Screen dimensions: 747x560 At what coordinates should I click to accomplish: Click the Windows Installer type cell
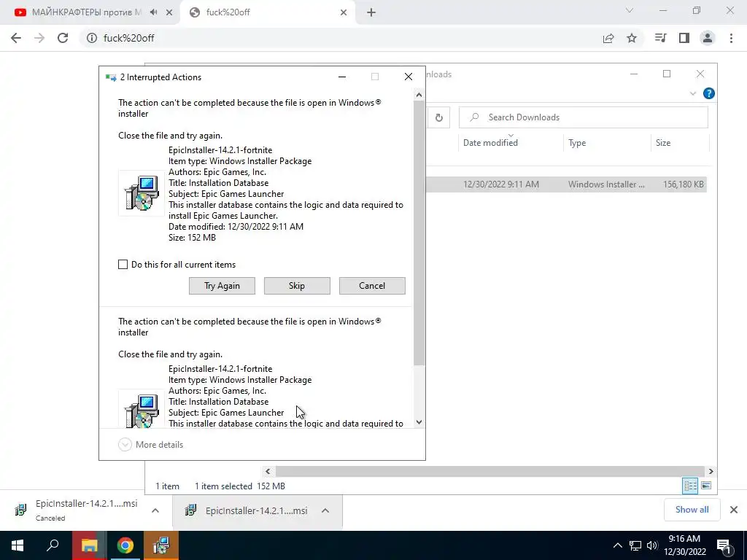coord(606,184)
